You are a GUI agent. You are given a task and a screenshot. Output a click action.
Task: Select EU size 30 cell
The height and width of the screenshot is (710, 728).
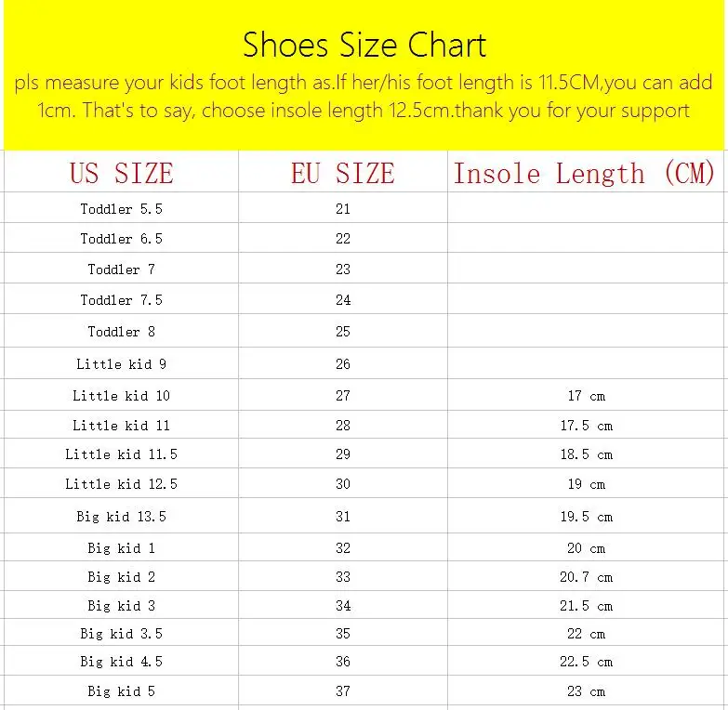[343, 484]
